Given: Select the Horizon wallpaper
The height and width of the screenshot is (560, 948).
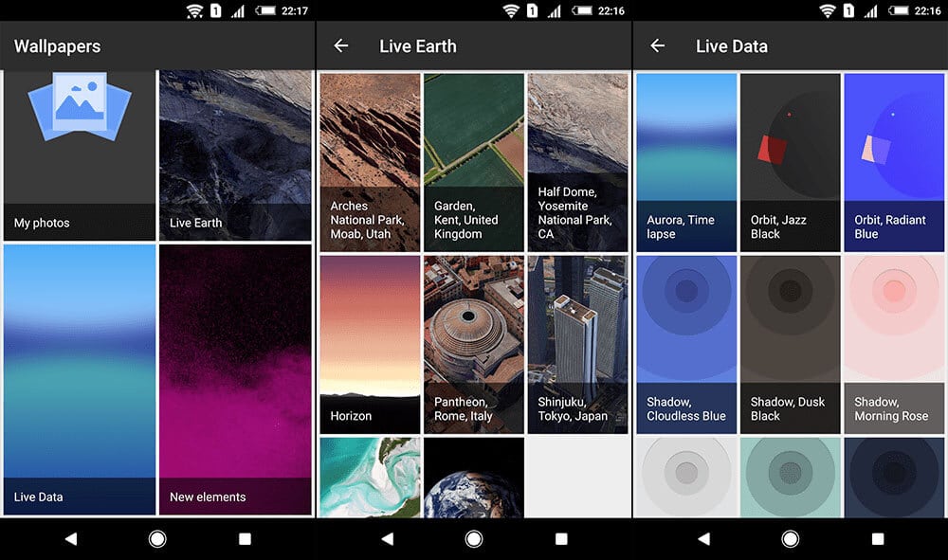Looking at the screenshot, I should click(370, 344).
